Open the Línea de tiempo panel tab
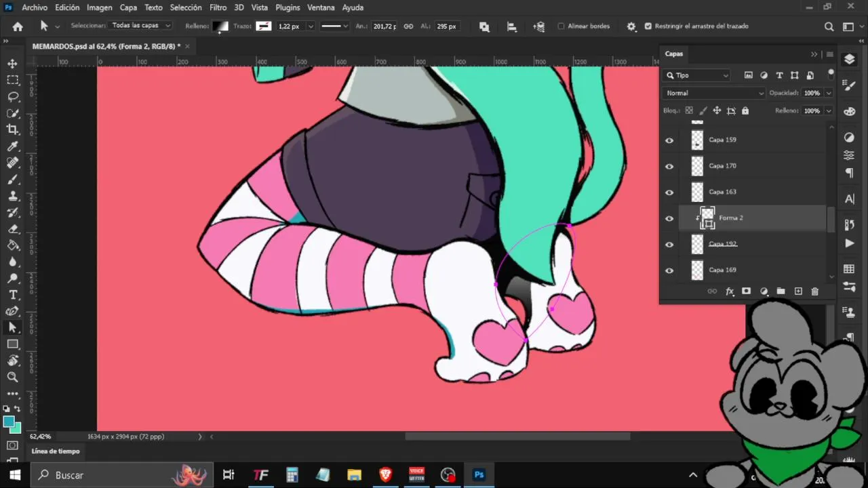Viewport: 868px width, 488px height. [x=56, y=451]
